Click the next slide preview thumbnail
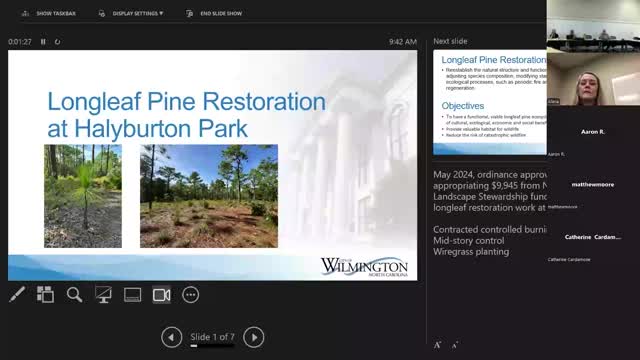 (x=490, y=102)
